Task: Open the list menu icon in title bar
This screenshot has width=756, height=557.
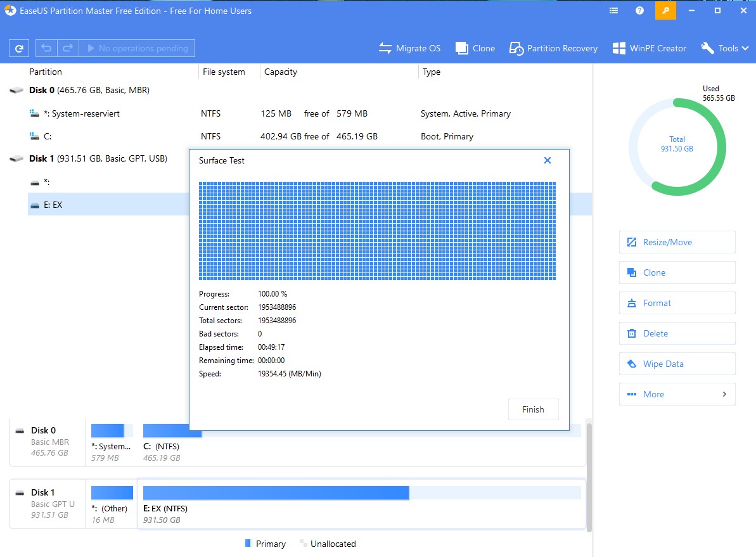Action: tap(614, 11)
